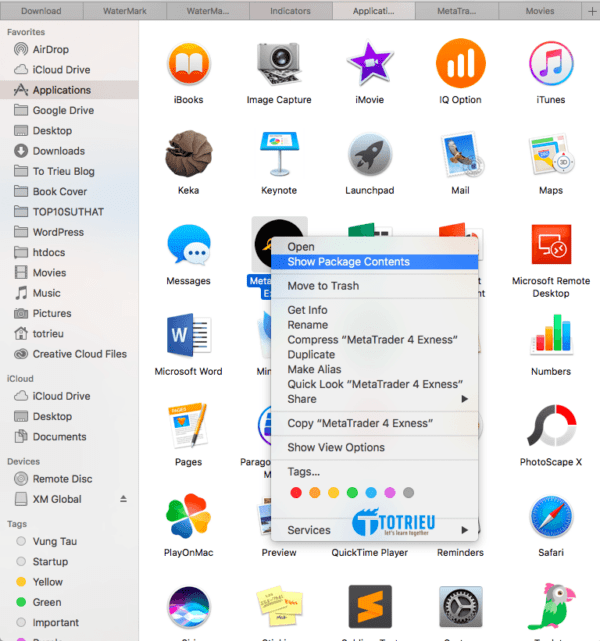Viewport: 600px width, 641px height.
Task: Apply the green tag color
Action: click(352, 493)
